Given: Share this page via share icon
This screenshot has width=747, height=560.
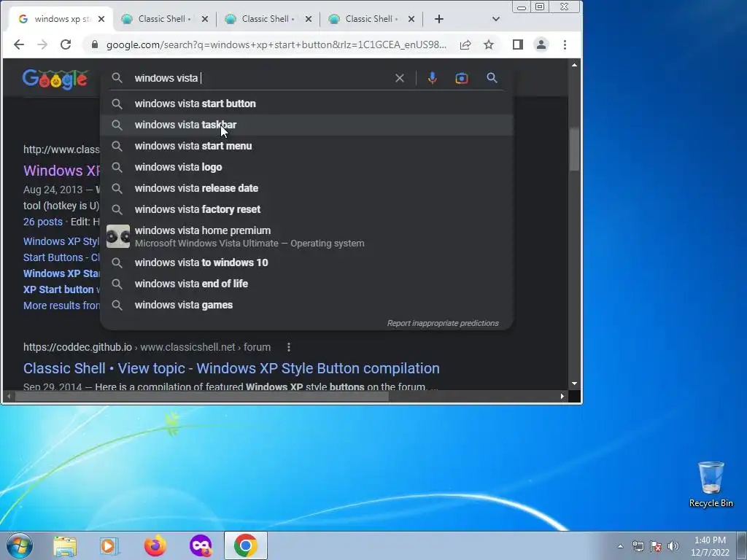Looking at the screenshot, I should [x=465, y=44].
